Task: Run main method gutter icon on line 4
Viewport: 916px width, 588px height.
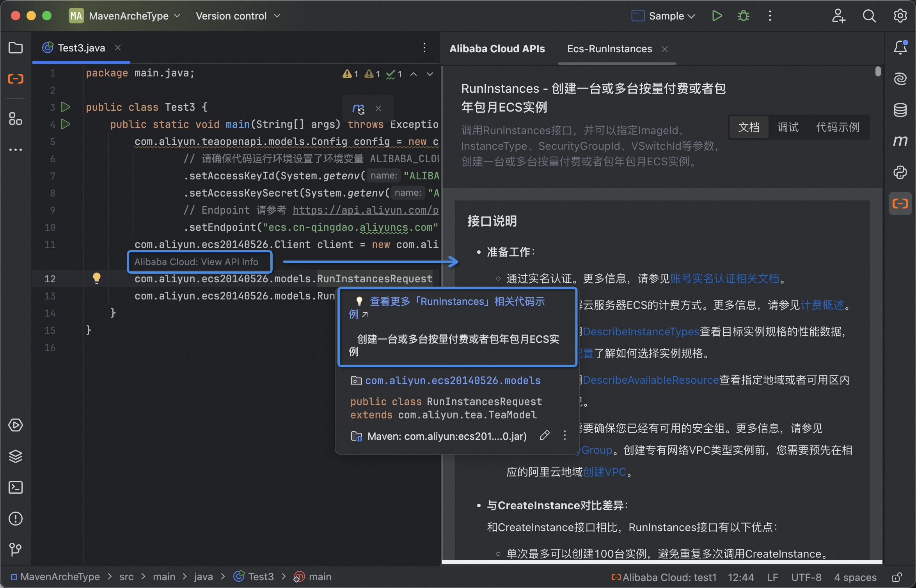Action: click(66, 124)
